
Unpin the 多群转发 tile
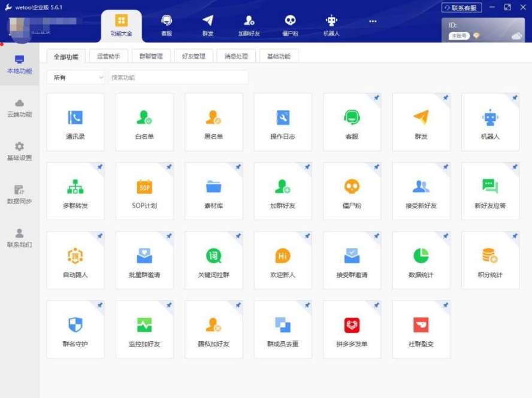(99, 167)
